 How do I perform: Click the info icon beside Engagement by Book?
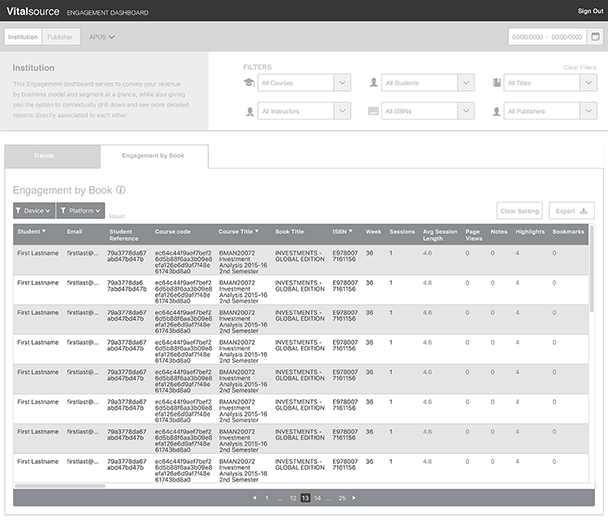pyautogui.click(x=121, y=189)
